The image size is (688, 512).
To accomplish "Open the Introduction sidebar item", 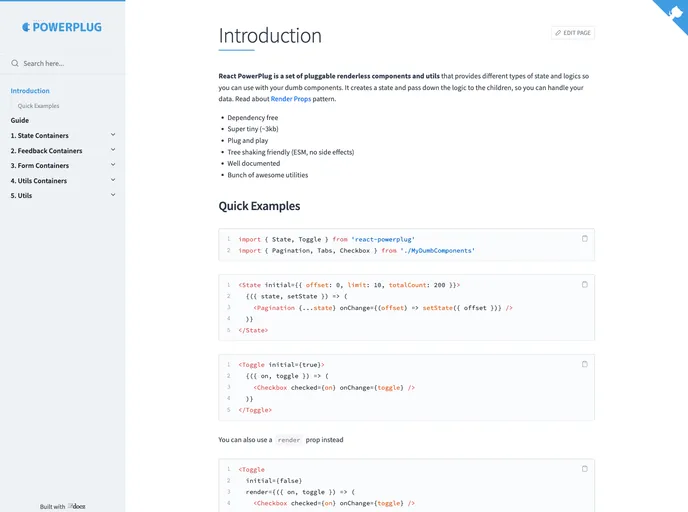I will click(30, 91).
